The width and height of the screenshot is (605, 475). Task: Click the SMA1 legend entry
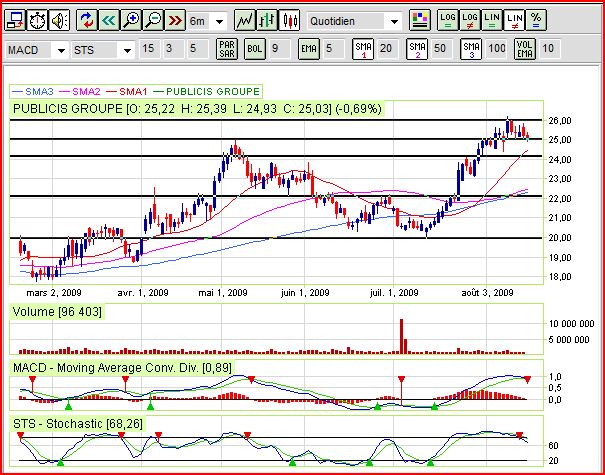(x=127, y=92)
